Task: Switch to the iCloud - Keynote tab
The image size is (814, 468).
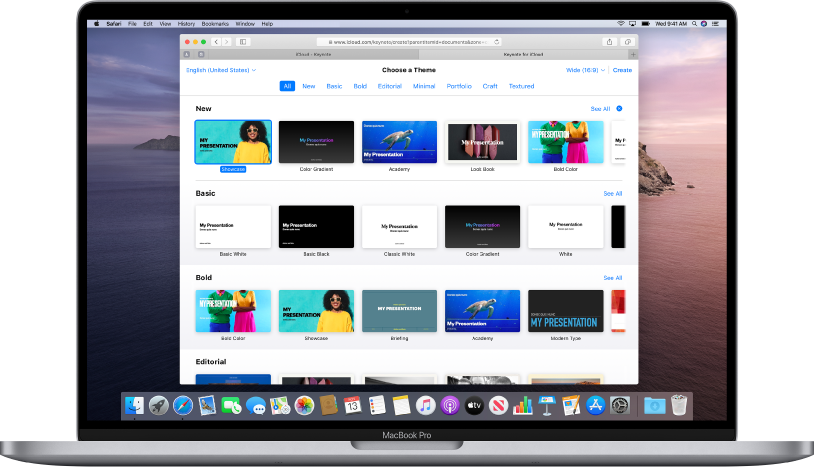Action: coord(314,54)
